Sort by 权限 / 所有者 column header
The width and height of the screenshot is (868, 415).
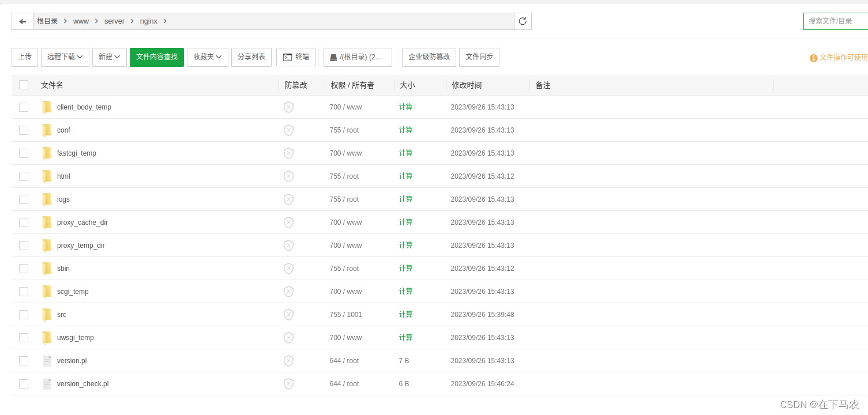tap(352, 85)
